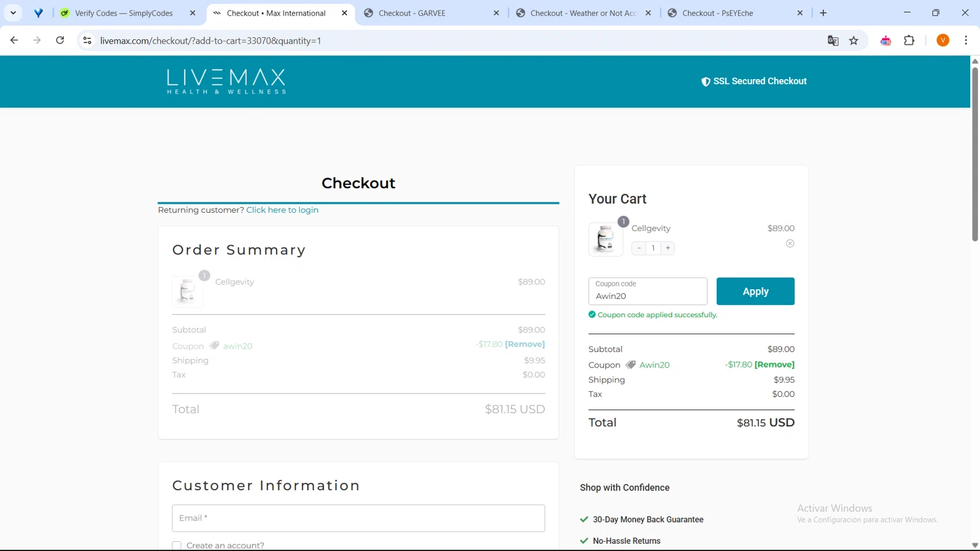
Task: Open a new browser tab
Action: [x=823, y=13]
